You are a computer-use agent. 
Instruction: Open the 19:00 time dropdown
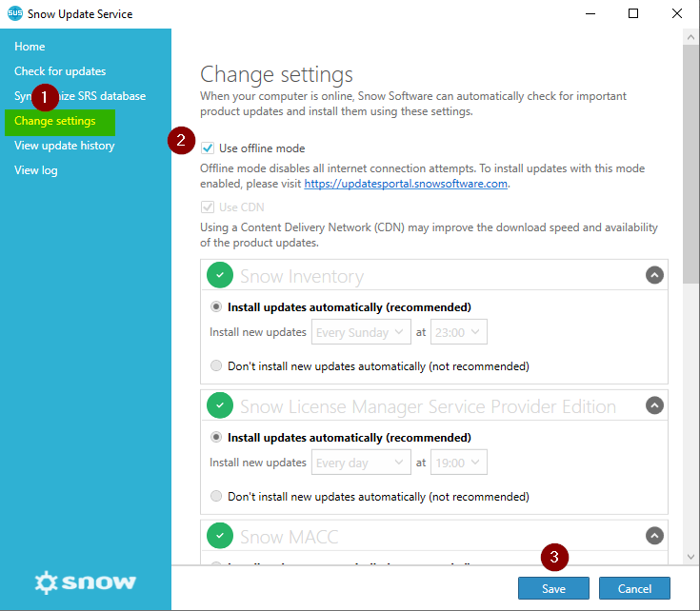tap(458, 463)
